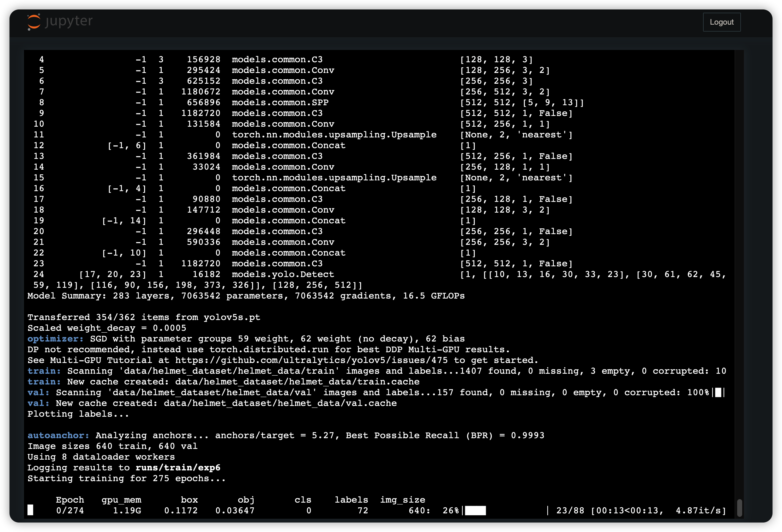This screenshot has height=532, width=782.
Task: Click '[-1, 4]' in row 16
Action: [x=127, y=188]
